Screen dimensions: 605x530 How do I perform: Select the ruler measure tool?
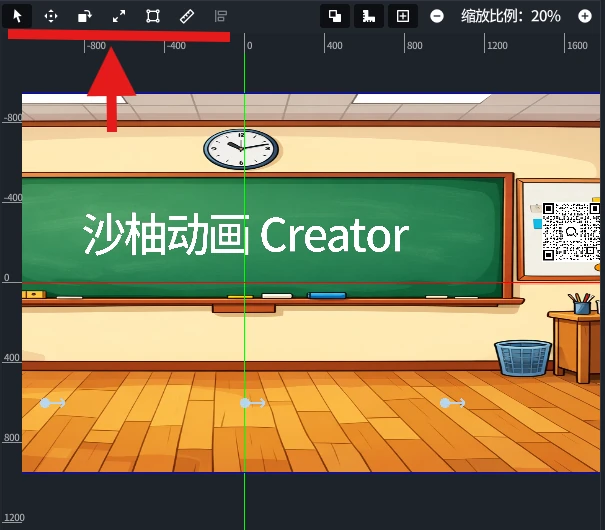(x=187, y=16)
